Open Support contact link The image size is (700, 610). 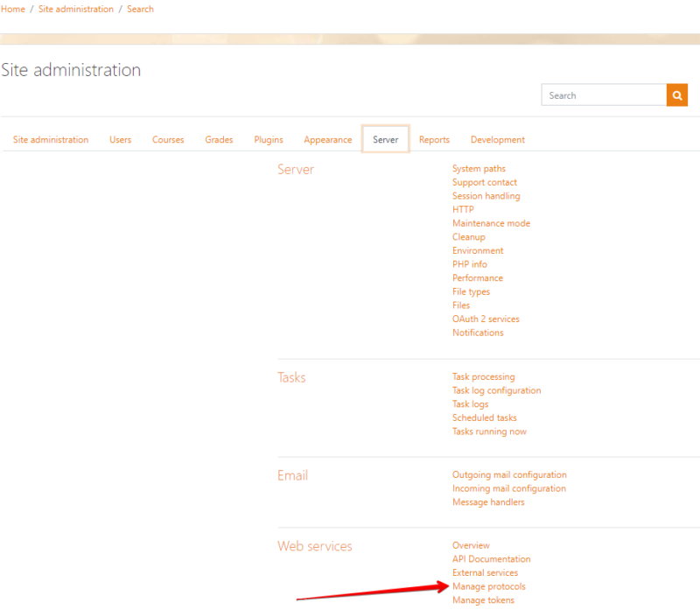click(x=485, y=182)
